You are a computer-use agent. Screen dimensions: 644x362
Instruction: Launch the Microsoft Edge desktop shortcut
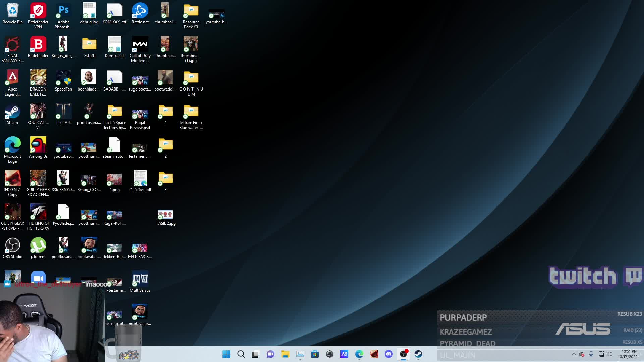(x=13, y=150)
